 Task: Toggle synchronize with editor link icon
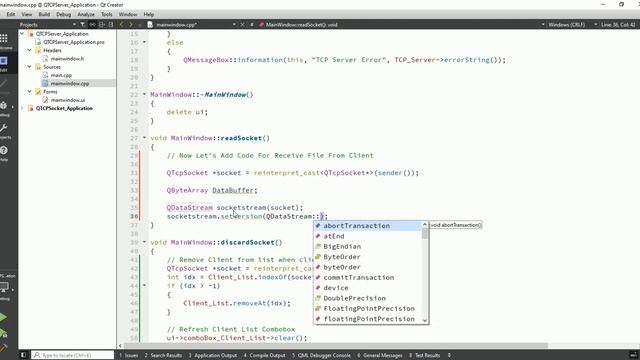[93, 24]
